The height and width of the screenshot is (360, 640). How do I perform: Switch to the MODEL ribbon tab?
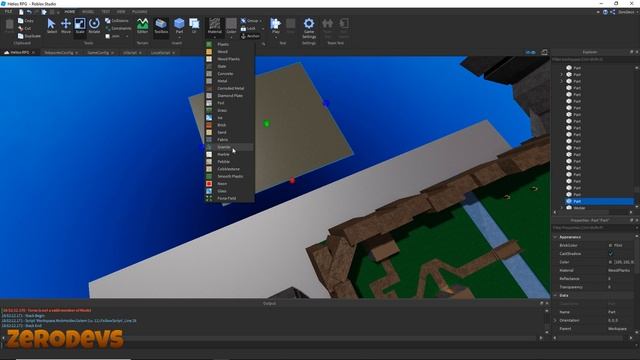[88, 12]
